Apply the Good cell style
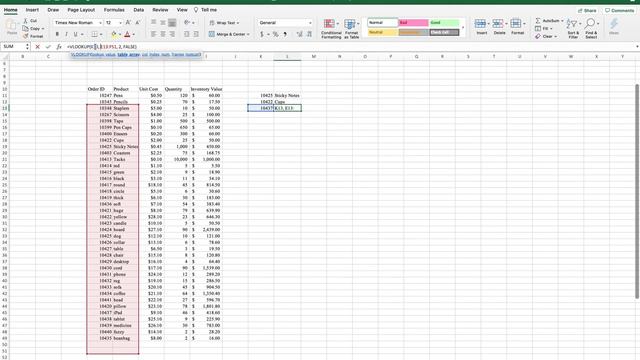 click(444, 23)
